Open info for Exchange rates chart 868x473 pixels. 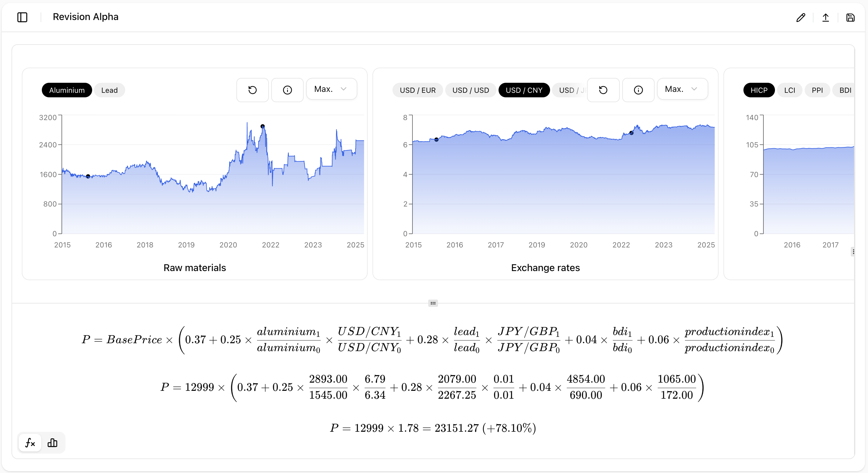(638, 90)
